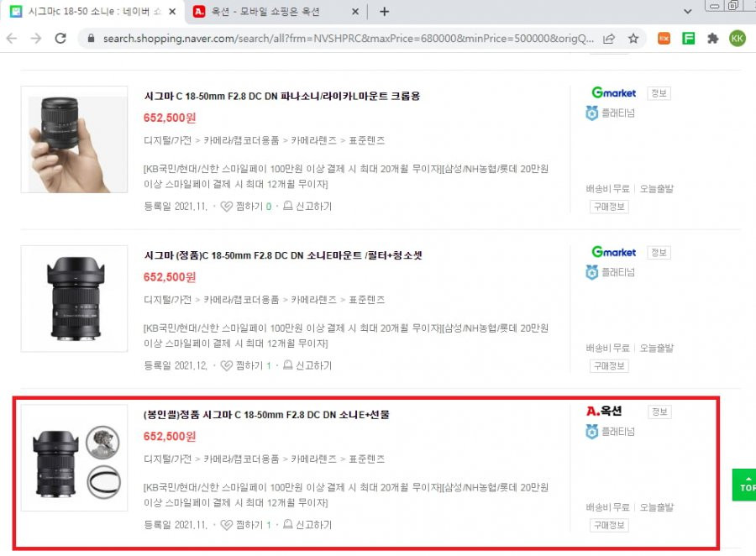Viewport: 756px width, 556px height.
Task: Switch to the 옥션 모바일 쇼핑은 옥션 tab
Action: pyautogui.click(x=265, y=12)
